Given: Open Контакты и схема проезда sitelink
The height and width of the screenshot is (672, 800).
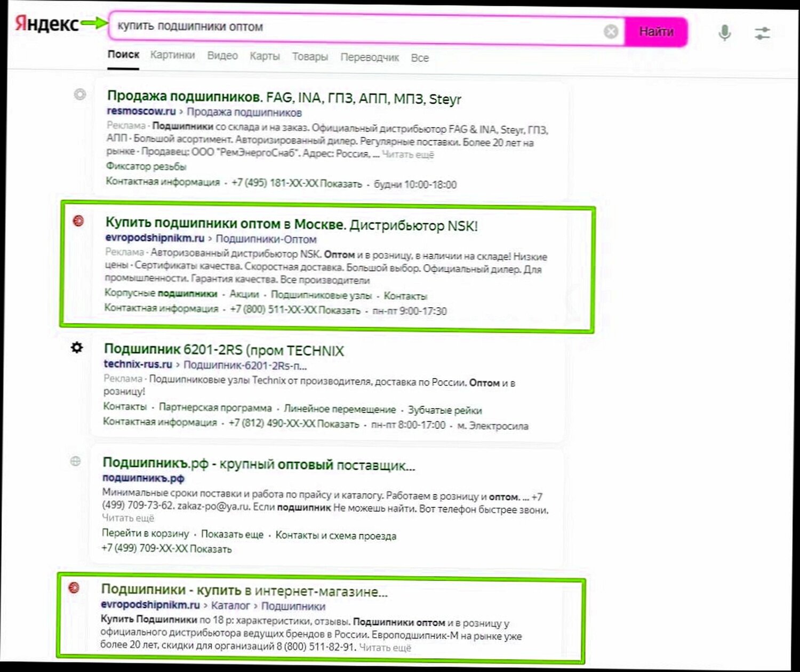Looking at the screenshot, I should [x=335, y=535].
